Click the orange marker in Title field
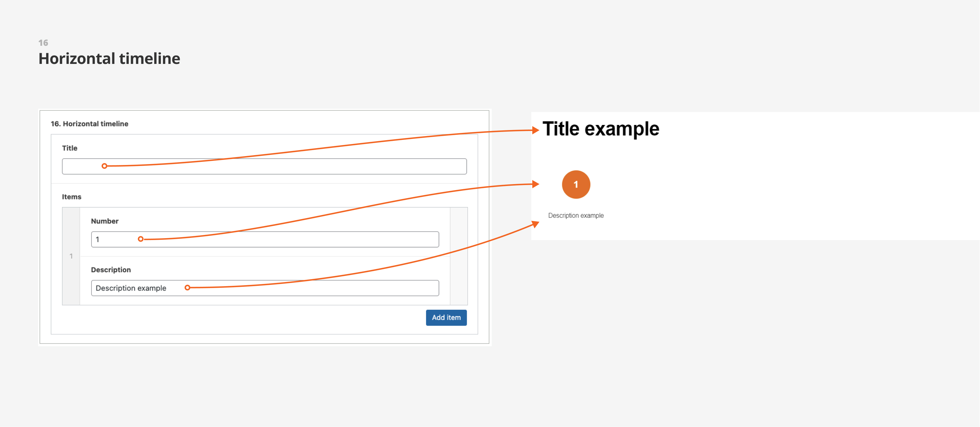Screen dimensions: 980x427 tap(104, 166)
